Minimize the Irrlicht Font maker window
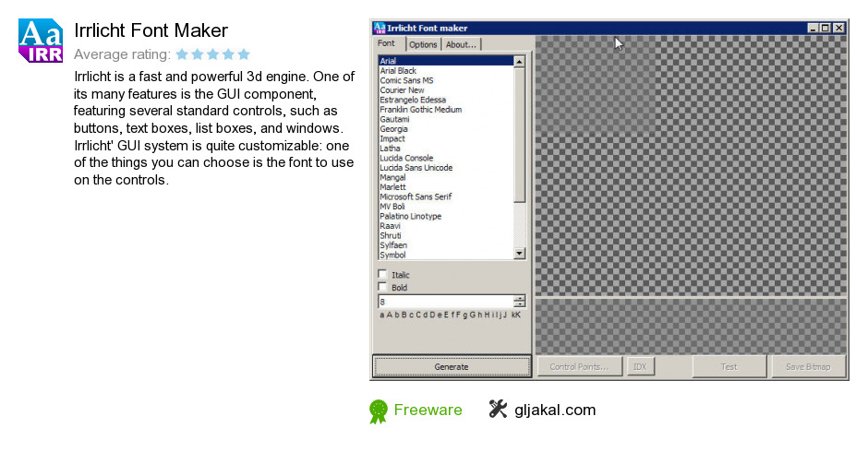Image resolution: width=868 pixels, height=452 pixels. click(x=813, y=29)
